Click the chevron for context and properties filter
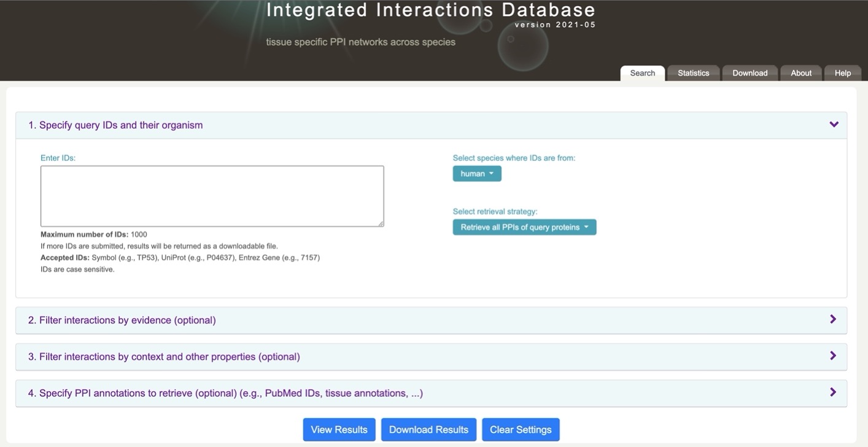The height and width of the screenshot is (447, 868). pos(833,356)
